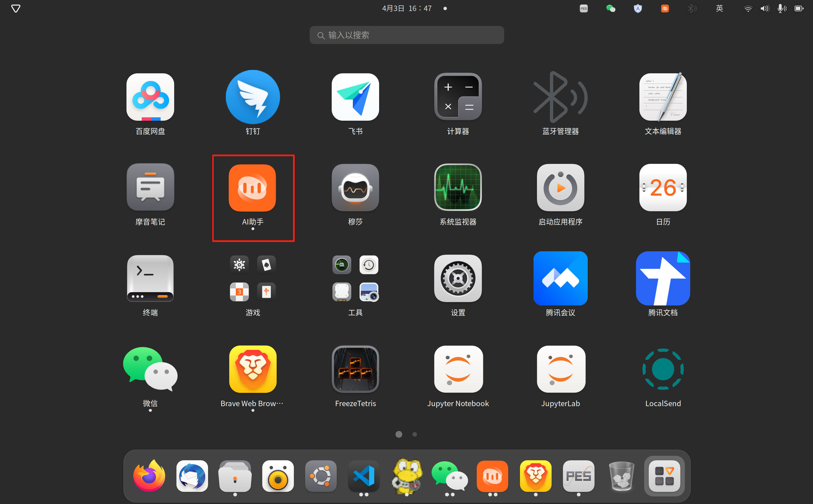Toggle the 英 input method indicator
This screenshot has width=813, height=504.
click(x=719, y=8)
